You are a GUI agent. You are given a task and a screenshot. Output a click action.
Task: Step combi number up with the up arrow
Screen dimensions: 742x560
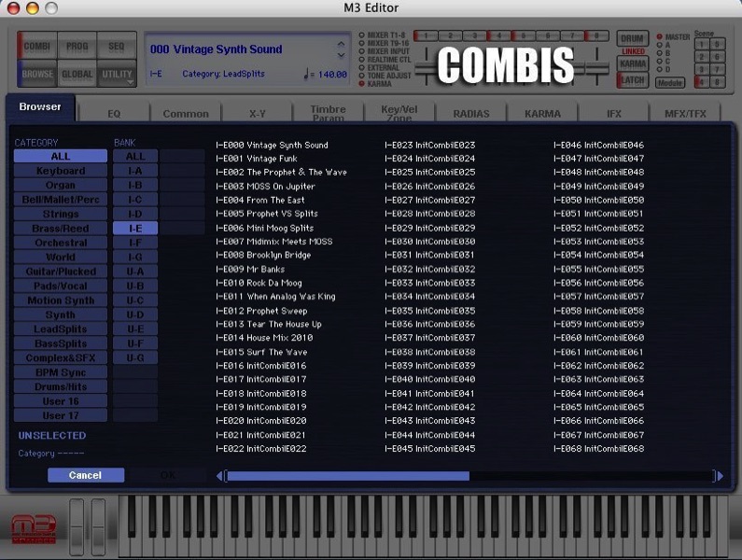coord(341,44)
